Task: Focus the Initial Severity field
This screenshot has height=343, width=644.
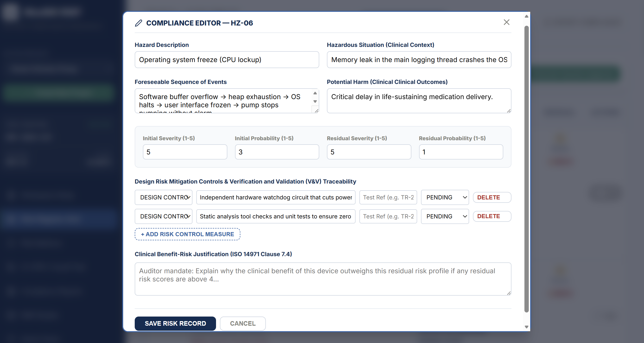Action: (185, 152)
